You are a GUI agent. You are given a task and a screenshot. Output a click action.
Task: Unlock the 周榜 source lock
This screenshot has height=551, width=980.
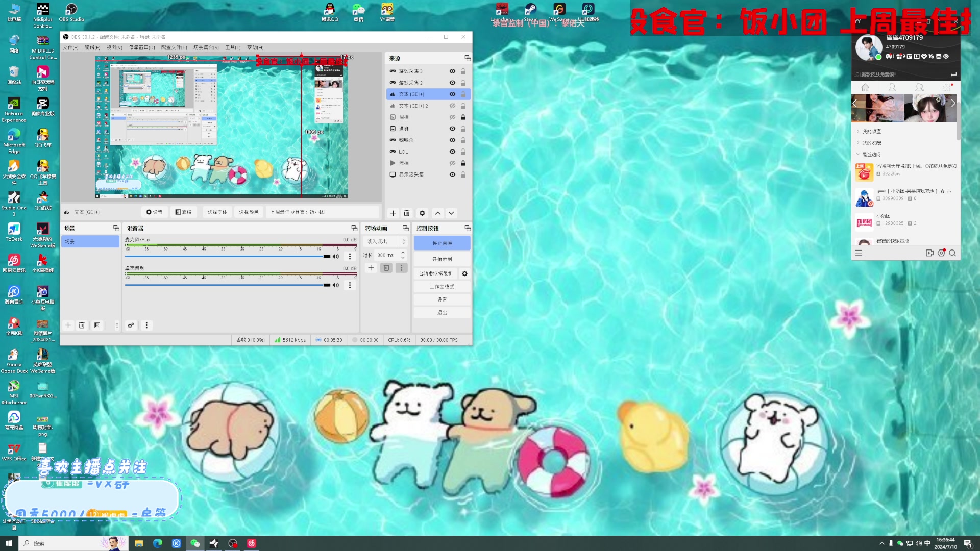[463, 117]
